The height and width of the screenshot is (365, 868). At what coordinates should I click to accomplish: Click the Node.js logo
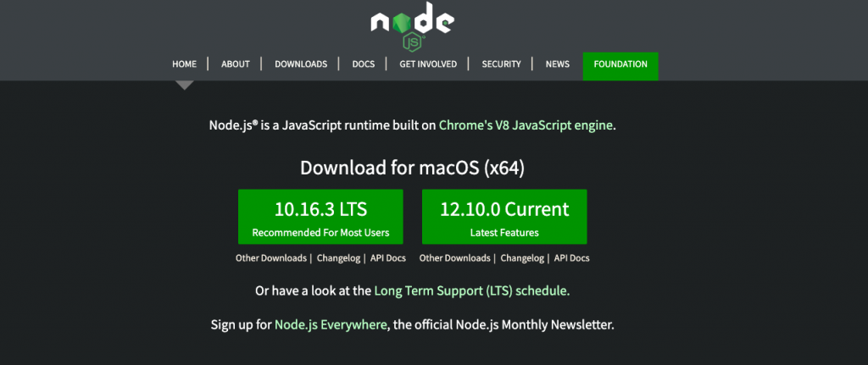click(413, 26)
